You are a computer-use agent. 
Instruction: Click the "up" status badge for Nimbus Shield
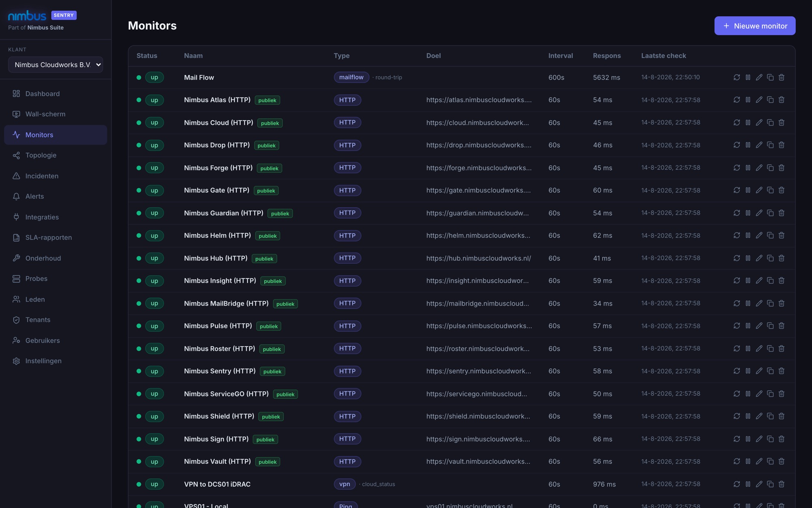[154, 417]
